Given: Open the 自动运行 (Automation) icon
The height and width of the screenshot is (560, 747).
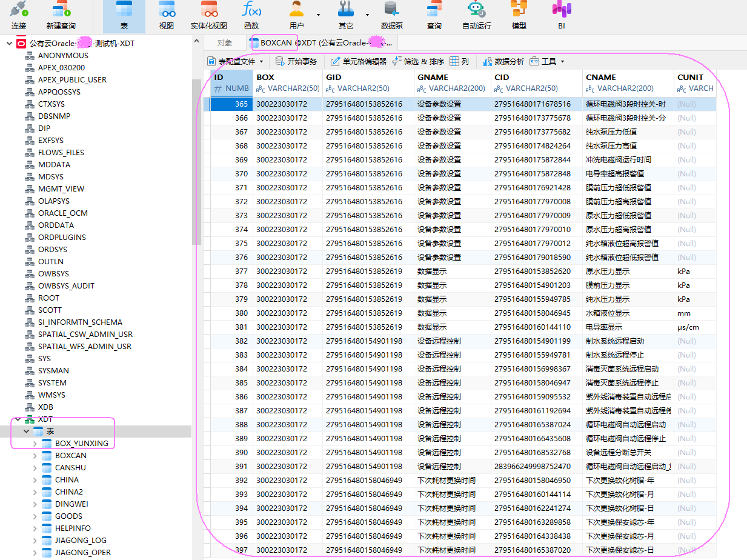Looking at the screenshot, I should coord(476,15).
